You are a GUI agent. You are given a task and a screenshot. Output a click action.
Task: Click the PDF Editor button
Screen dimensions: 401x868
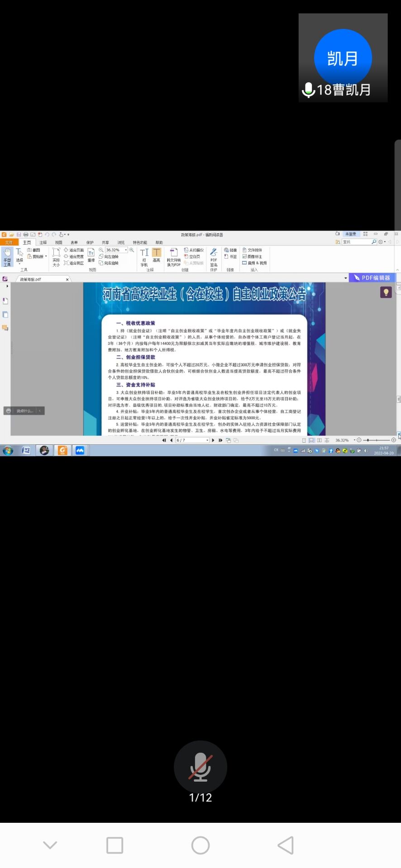[372, 278]
